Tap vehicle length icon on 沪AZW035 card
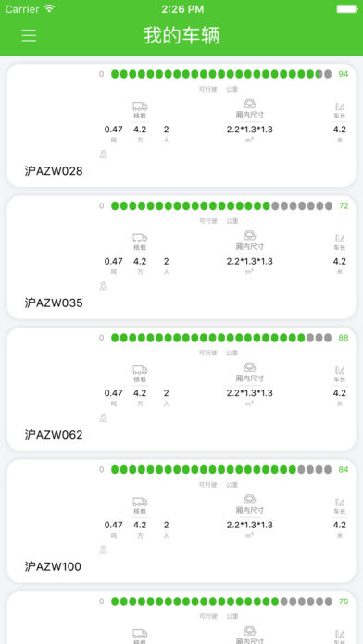This screenshot has width=363, height=644. pos(340,238)
